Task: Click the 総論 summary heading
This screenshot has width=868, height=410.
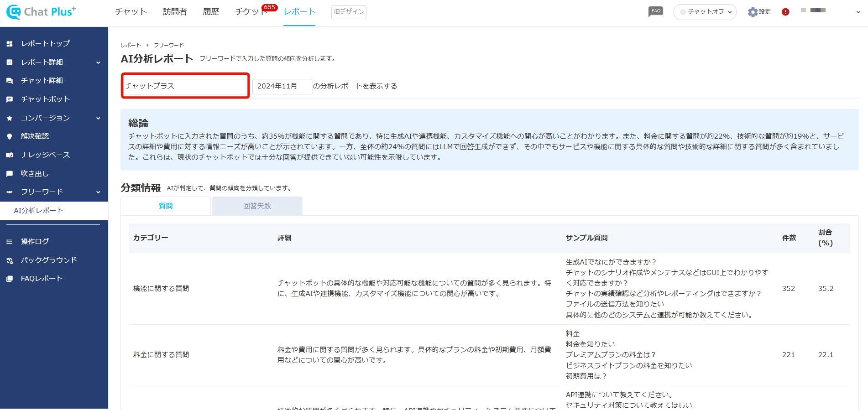Action: click(x=138, y=123)
